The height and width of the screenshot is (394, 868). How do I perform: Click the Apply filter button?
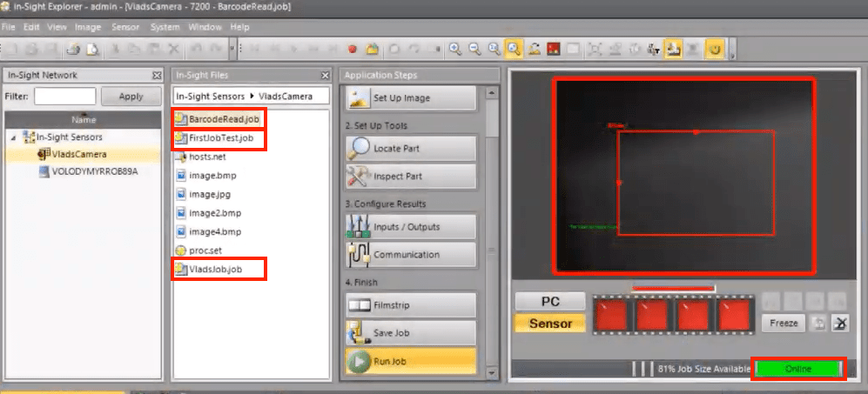tap(131, 97)
